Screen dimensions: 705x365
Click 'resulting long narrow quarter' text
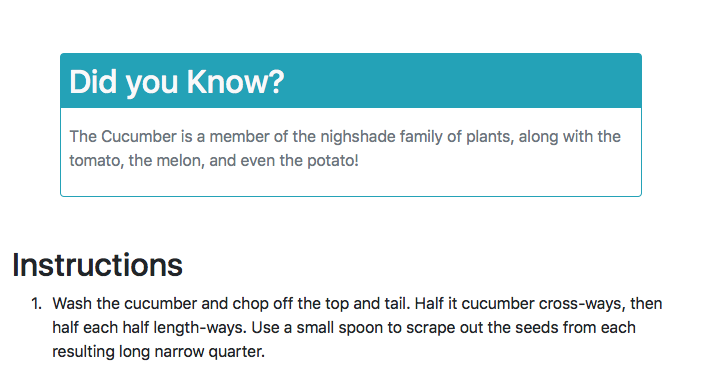click(x=159, y=352)
